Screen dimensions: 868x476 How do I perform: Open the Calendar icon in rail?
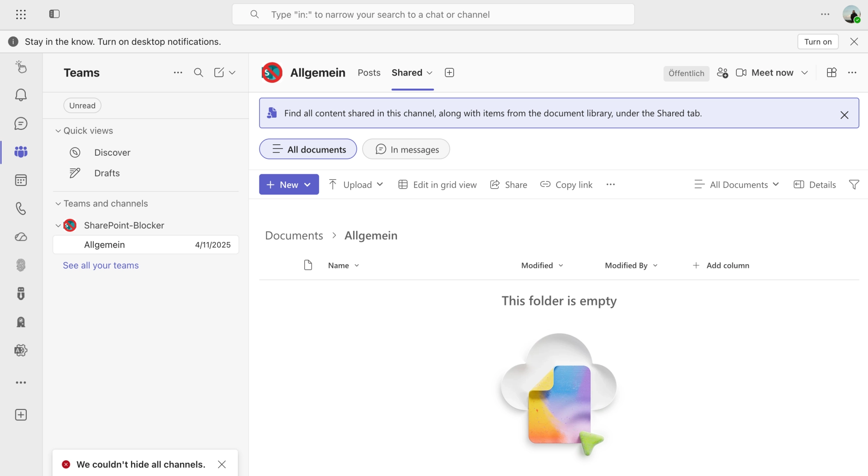click(21, 180)
